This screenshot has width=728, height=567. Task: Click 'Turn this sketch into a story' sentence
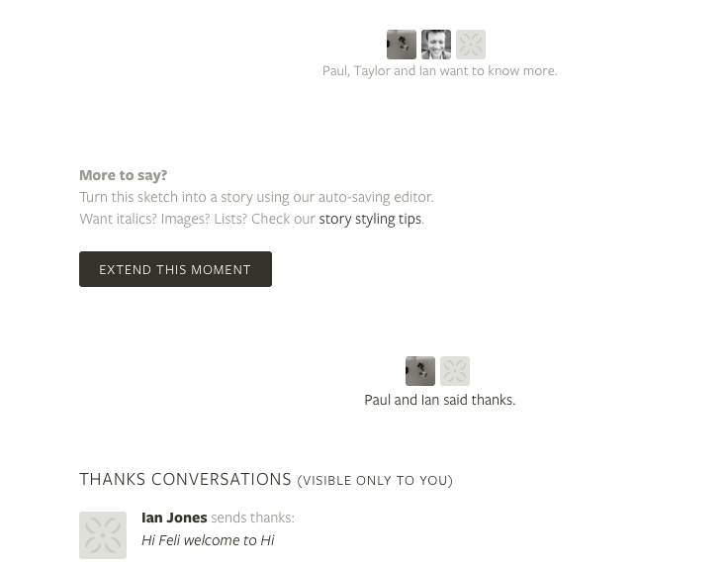166,197
